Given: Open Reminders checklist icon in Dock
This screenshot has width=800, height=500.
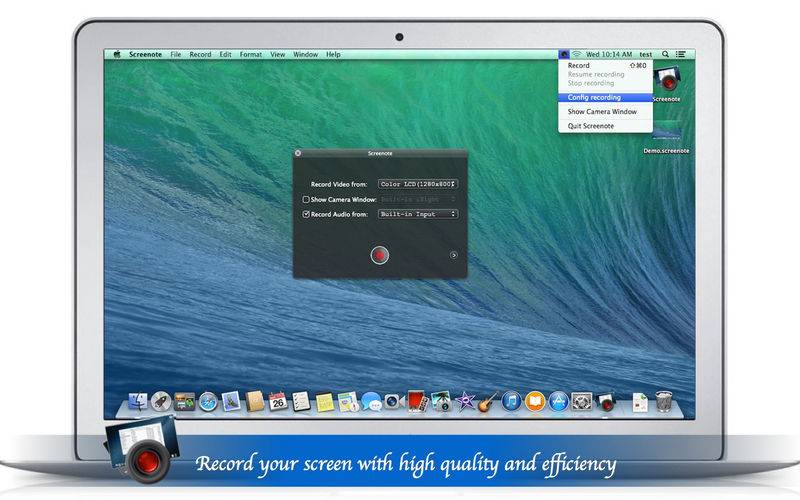Looking at the screenshot, I should (x=301, y=402).
